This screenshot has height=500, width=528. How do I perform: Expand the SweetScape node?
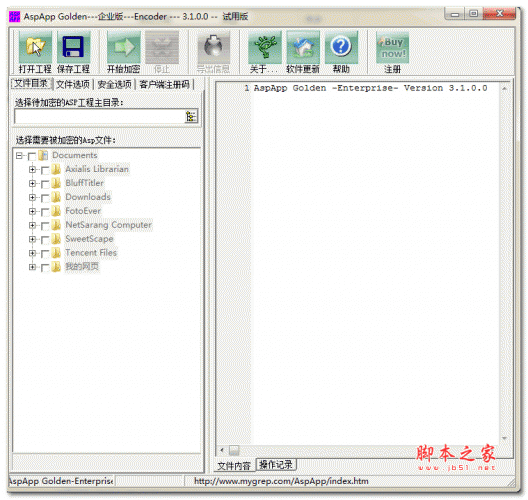(x=32, y=239)
